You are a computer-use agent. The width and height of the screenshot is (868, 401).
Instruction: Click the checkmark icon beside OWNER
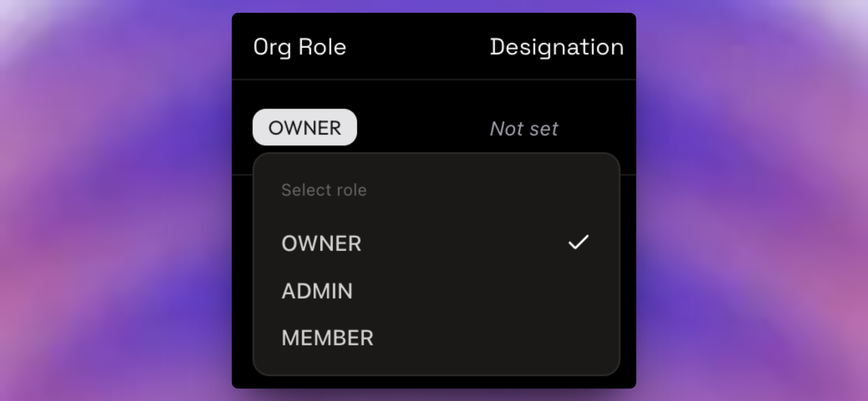pos(578,243)
